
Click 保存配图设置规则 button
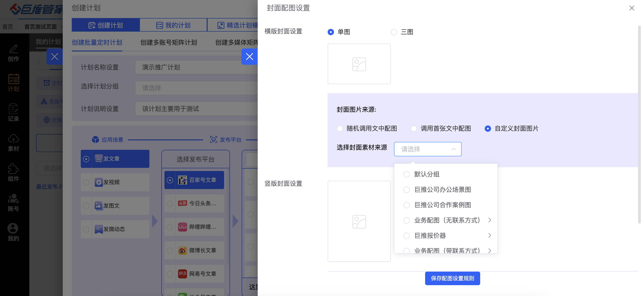(x=452, y=278)
